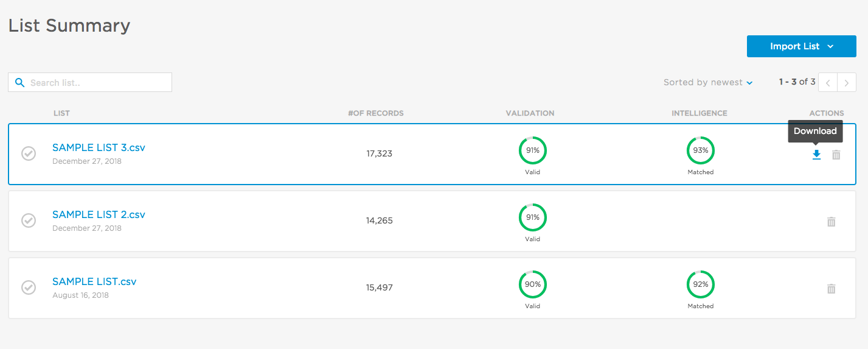This screenshot has width=868, height=349.
Task: Delete SAMPLE LIST 2.csv using trash icon
Action: coord(832,222)
